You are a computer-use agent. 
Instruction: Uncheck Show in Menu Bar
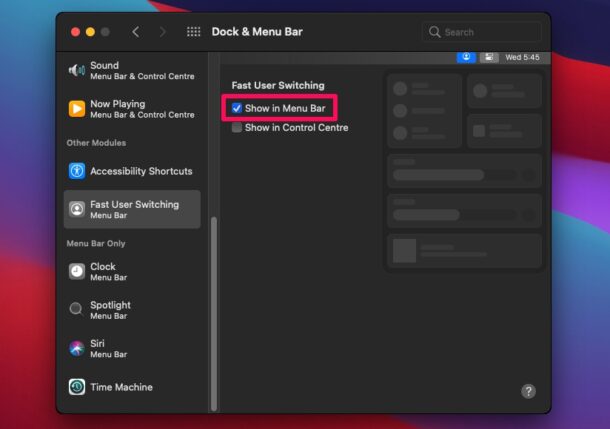[237, 108]
